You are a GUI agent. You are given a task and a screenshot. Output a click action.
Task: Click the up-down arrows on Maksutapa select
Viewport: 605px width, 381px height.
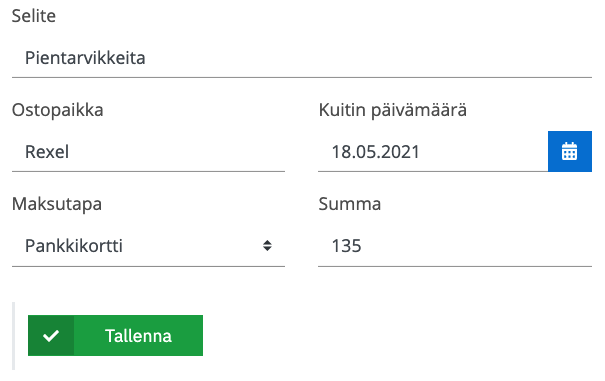click(x=267, y=246)
